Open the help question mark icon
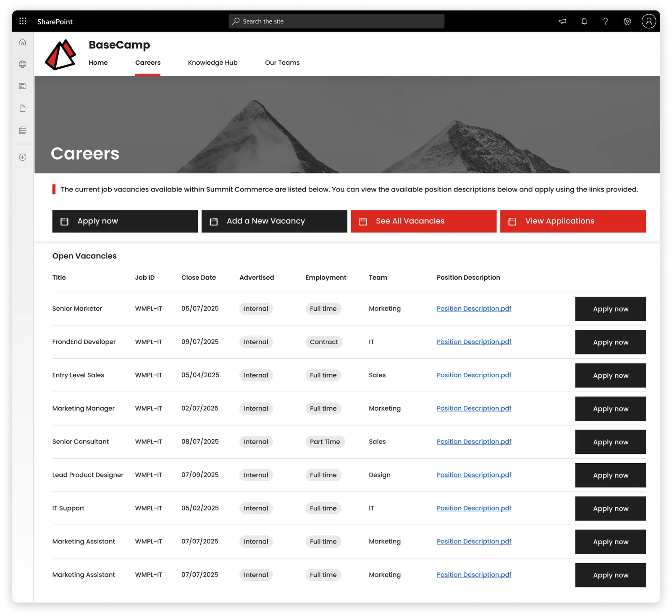 [x=606, y=21]
